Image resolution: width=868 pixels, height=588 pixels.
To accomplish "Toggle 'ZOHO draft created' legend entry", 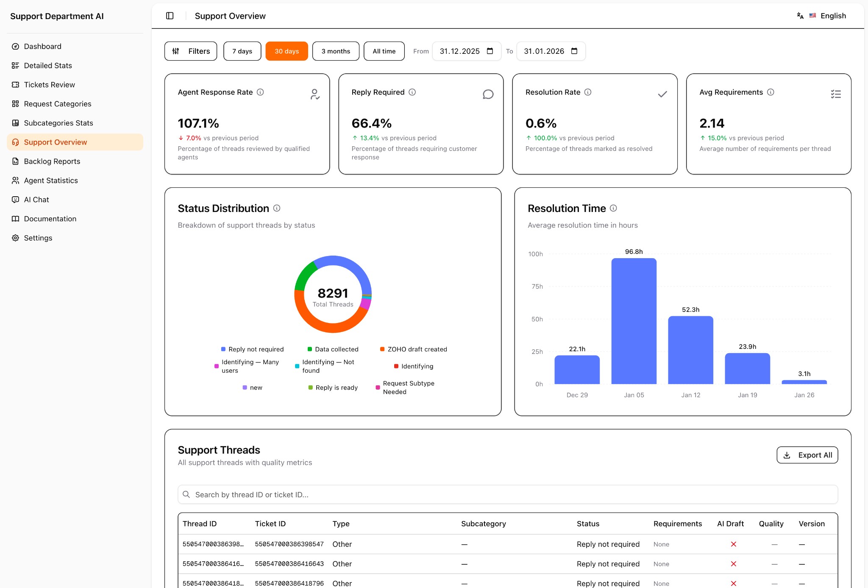I will coord(414,349).
